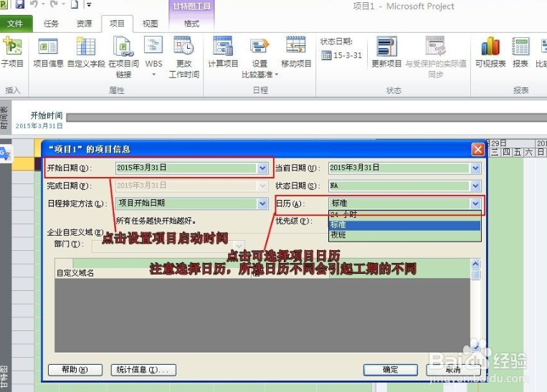Expand the 开始日期 start date dropdown
This screenshot has width=547, height=392.
click(x=262, y=168)
